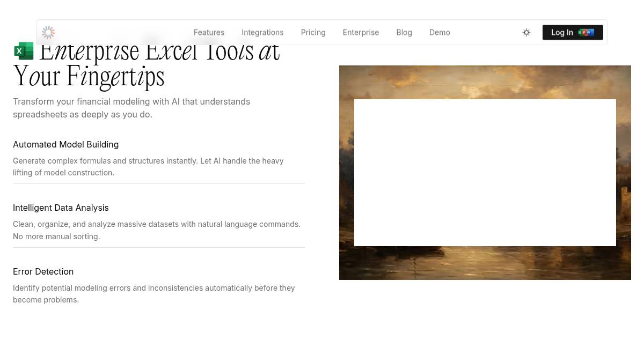Viewport: 644px width, 362px height.
Task: Click the green Excel icon beside the headline
Action: coord(24,51)
